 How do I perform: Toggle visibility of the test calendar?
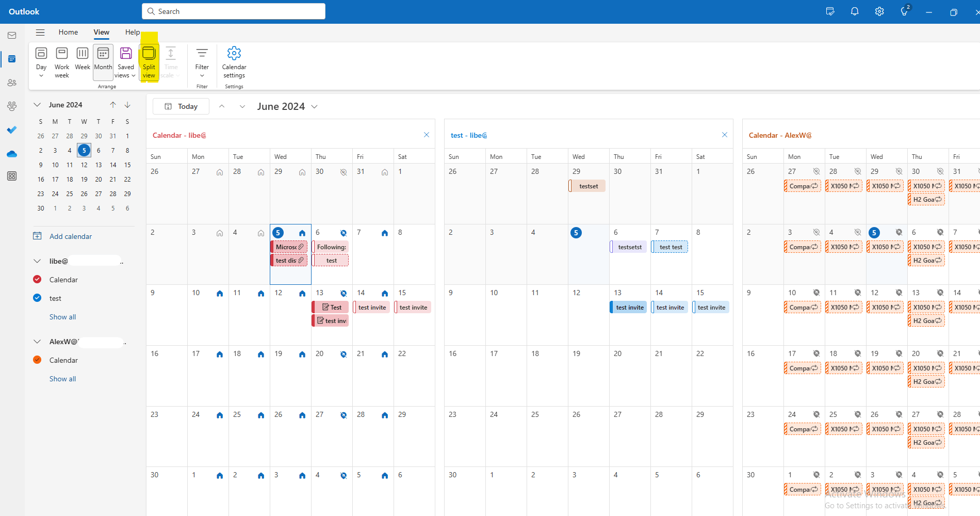pyautogui.click(x=37, y=298)
